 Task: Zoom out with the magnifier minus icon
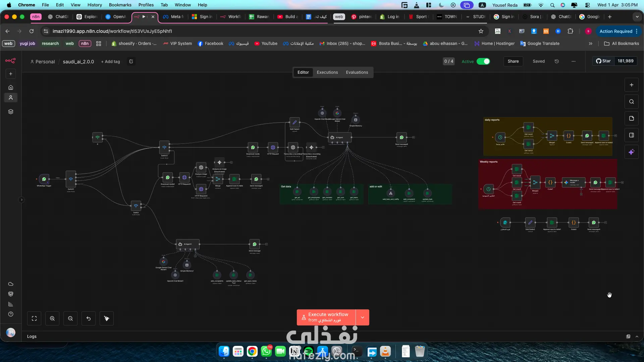pos(70,318)
